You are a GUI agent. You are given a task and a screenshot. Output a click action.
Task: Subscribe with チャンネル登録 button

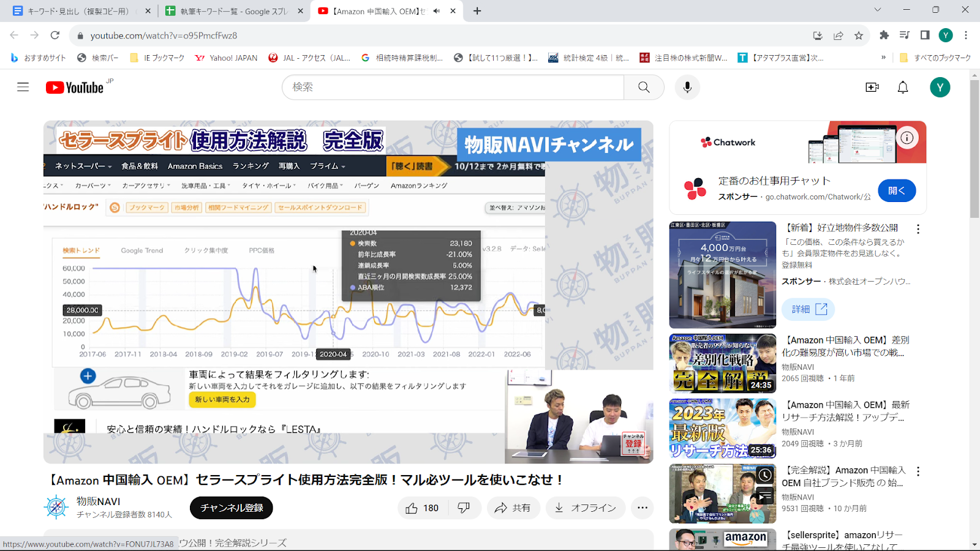click(x=232, y=508)
